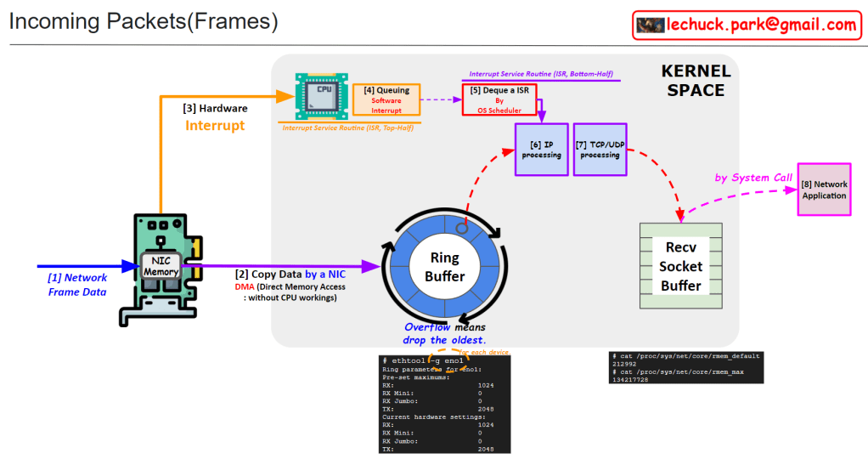
Task: Click the ethtool -g eno1 terminal output
Action: pos(445,404)
